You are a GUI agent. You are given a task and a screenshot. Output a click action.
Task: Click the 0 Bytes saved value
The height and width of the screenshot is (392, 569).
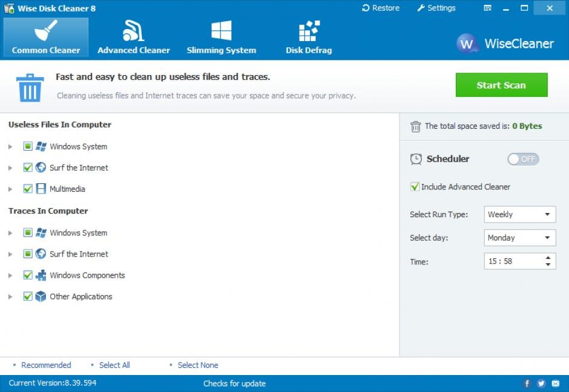(x=527, y=126)
